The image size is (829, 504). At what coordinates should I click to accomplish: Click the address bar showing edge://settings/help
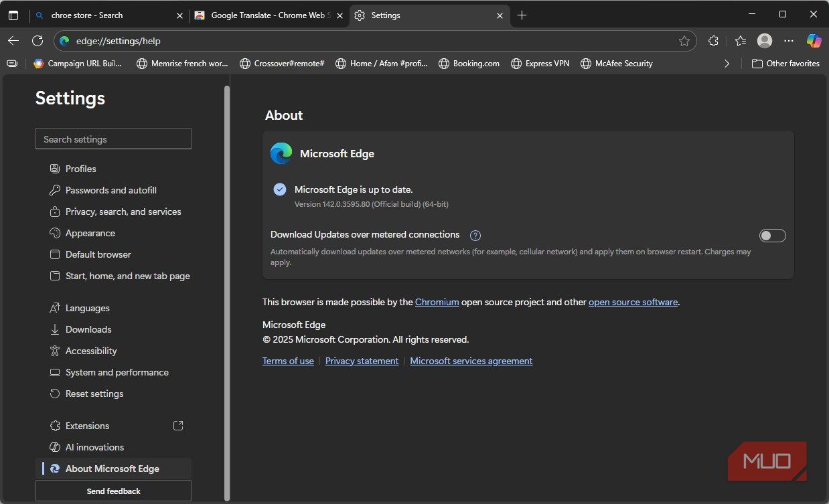[375, 41]
